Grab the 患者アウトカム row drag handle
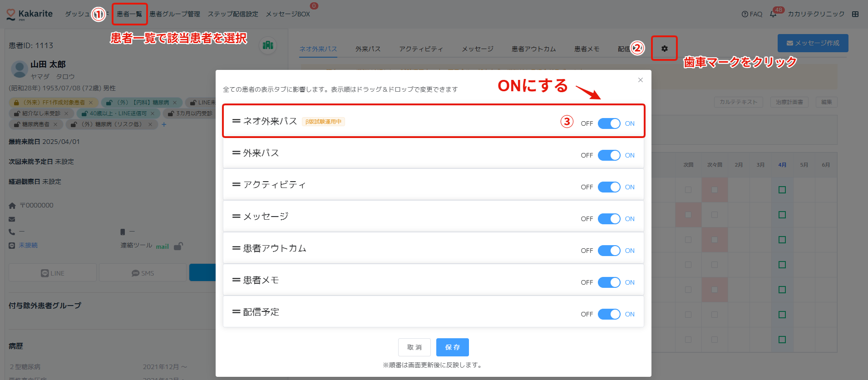 coord(236,248)
